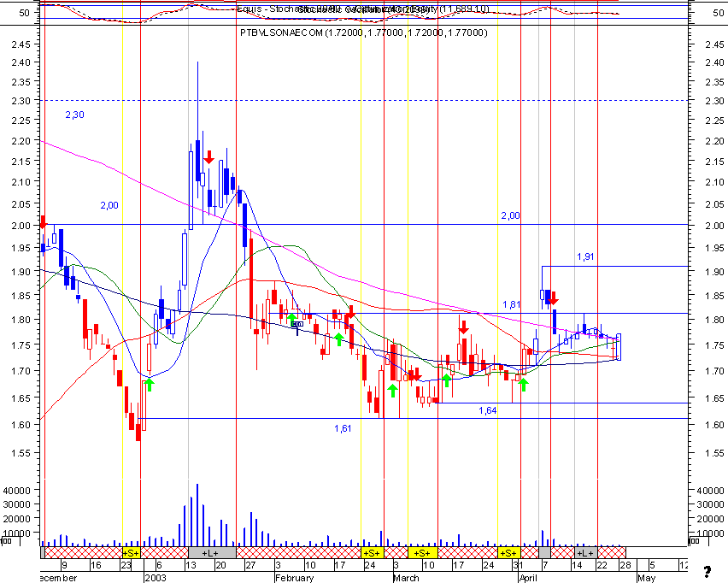Click the red arrow on the 2.00 line in December
The width and height of the screenshot is (728, 583).
(44, 221)
